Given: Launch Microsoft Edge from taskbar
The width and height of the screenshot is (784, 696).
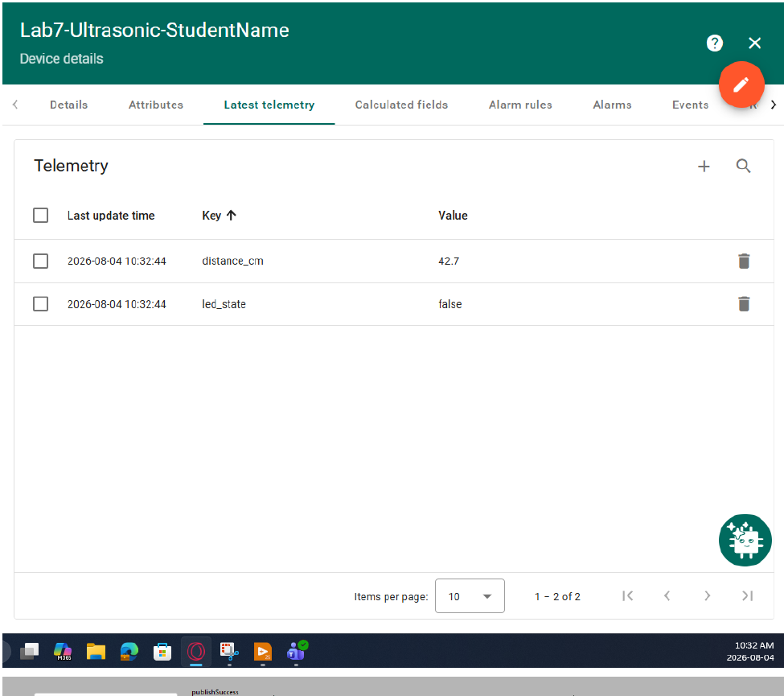Looking at the screenshot, I should pyautogui.click(x=129, y=651).
